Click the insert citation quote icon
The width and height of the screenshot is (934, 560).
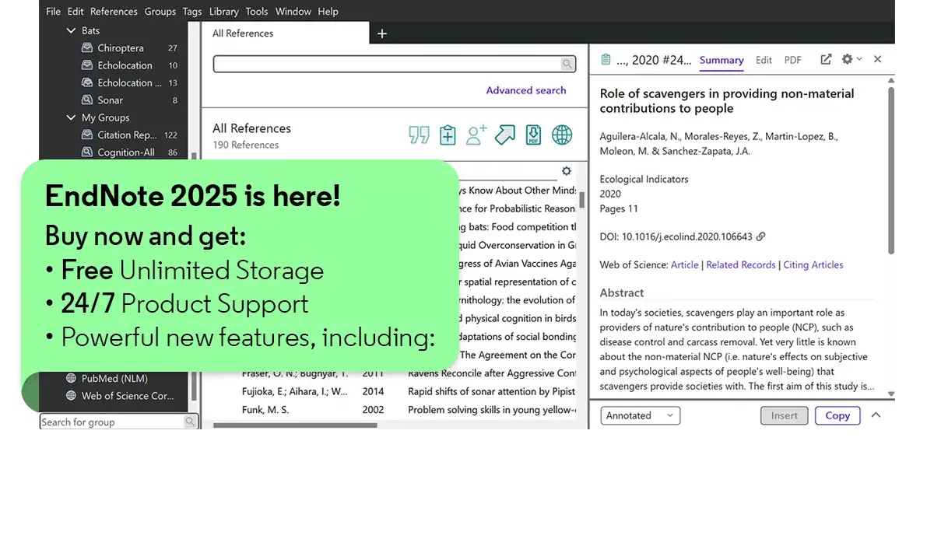[419, 135]
